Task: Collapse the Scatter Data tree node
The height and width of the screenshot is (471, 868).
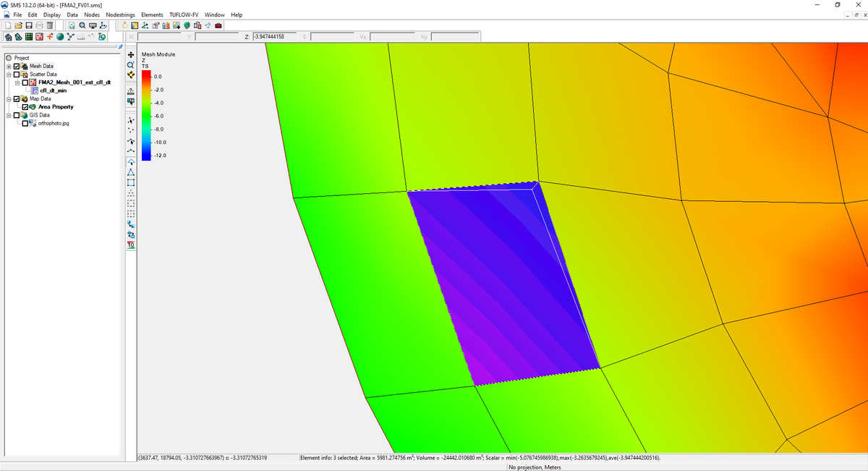Action: pos(9,74)
